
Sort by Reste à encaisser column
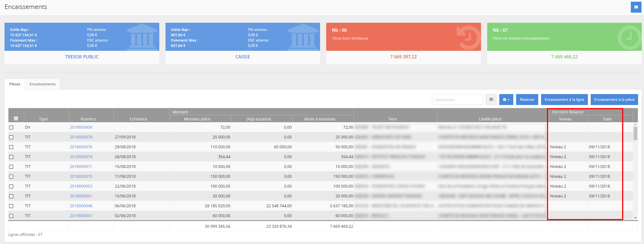point(320,119)
